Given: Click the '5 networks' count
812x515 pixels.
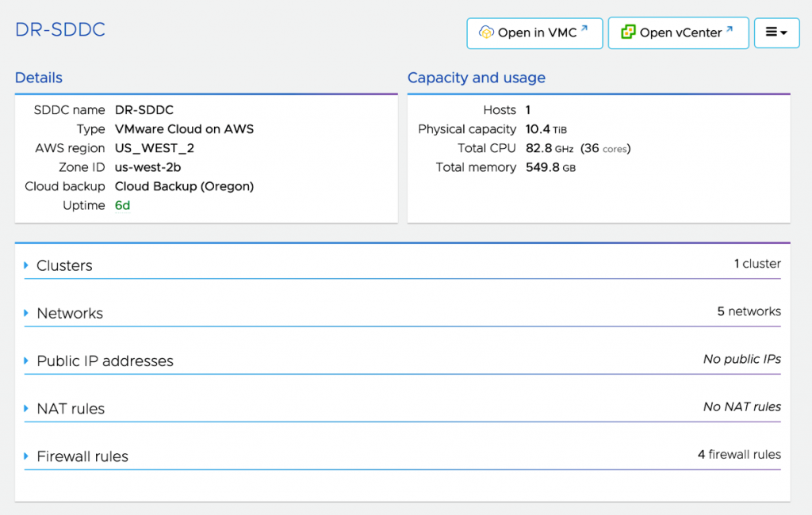Looking at the screenshot, I should 749,311.
